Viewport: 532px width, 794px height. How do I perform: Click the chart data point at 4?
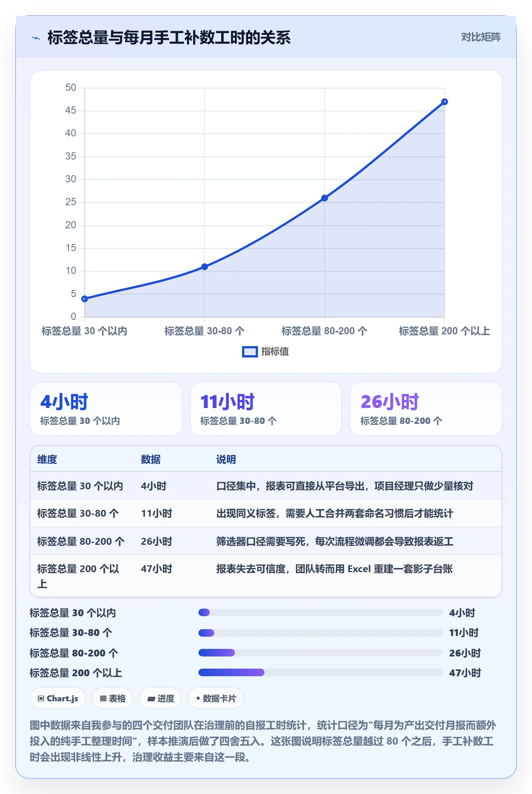[x=85, y=299]
